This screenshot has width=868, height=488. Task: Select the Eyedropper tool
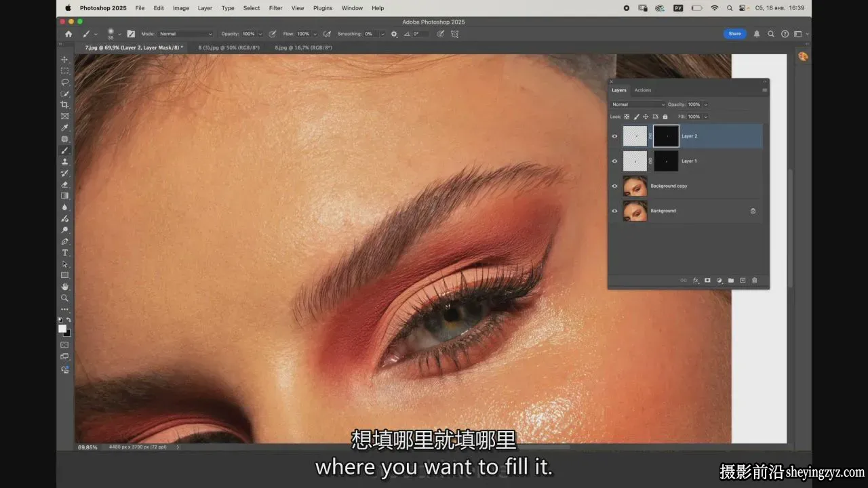(65, 127)
